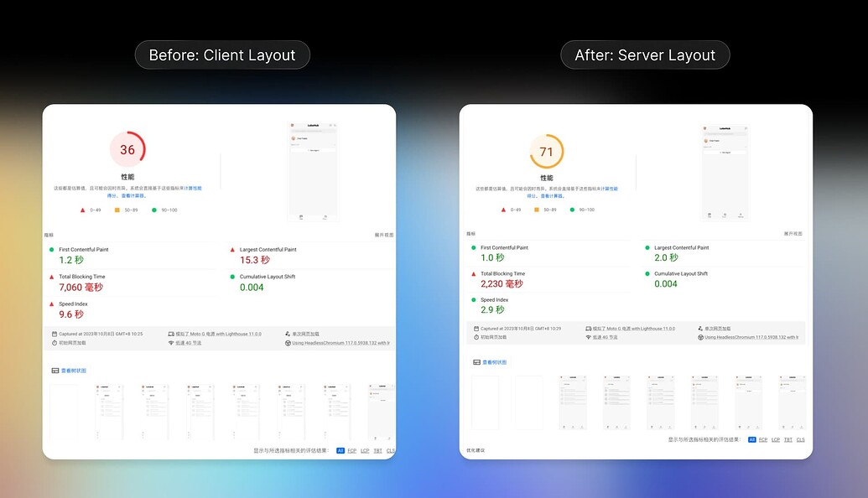This screenshot has width=868, height=498.
Task: Open the page screenshot thumbnail in After panel
Action: 725,173
